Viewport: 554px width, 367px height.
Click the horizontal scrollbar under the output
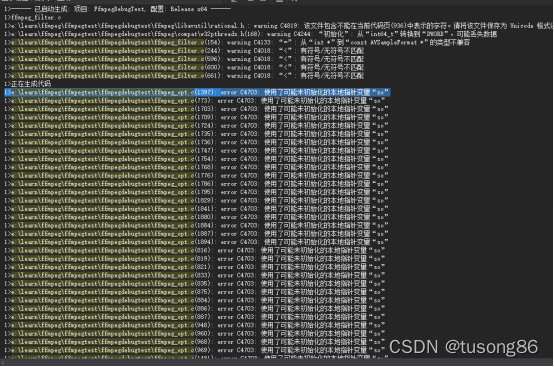point(276,362)
